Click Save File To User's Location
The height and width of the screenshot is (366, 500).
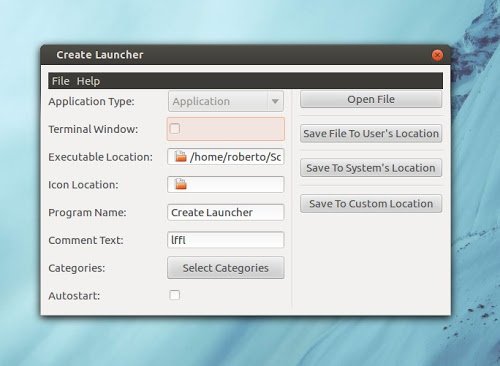371,134
